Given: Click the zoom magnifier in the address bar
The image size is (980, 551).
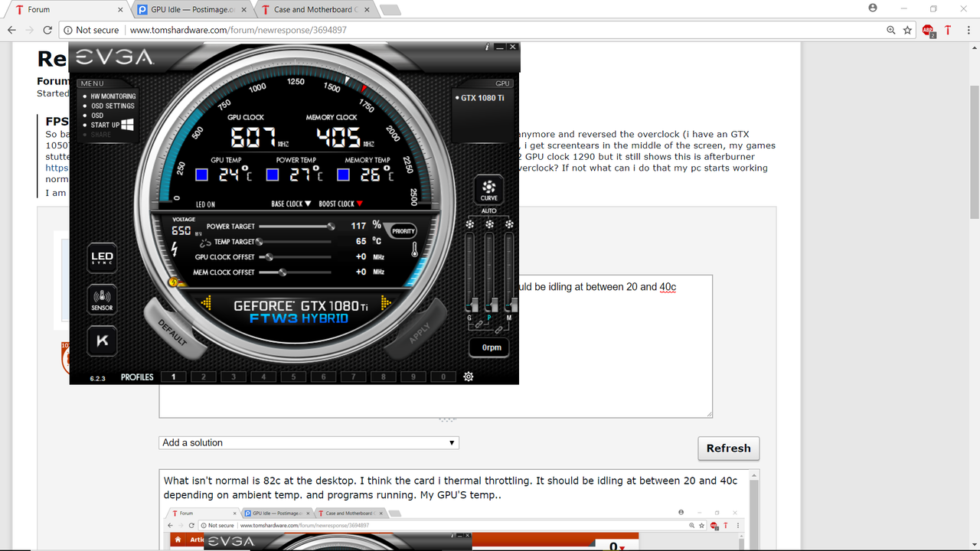Looking at the screenshot, I should click(890, 30).
